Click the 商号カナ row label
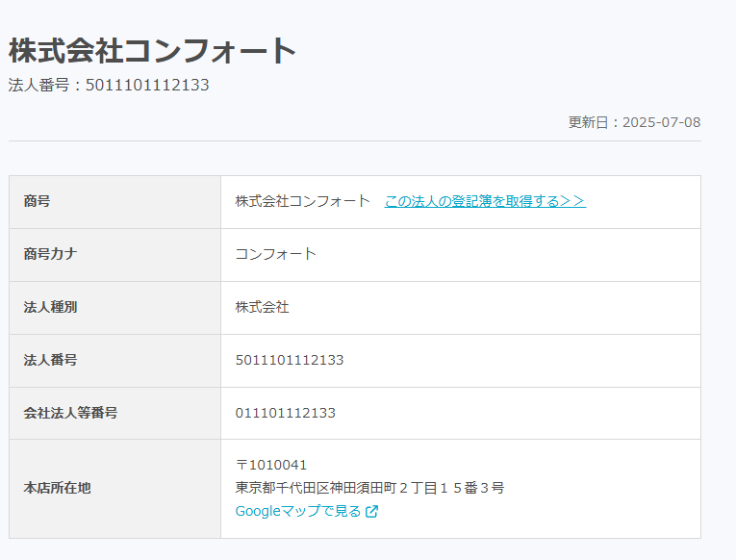Image resolution: width=736 pixels, height=560 pixels. tap(50, 254)
